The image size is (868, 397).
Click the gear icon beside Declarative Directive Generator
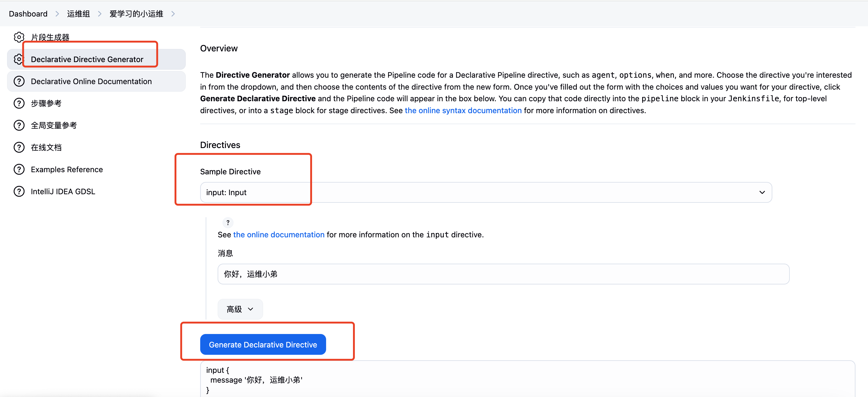click(x=18, y=59)
